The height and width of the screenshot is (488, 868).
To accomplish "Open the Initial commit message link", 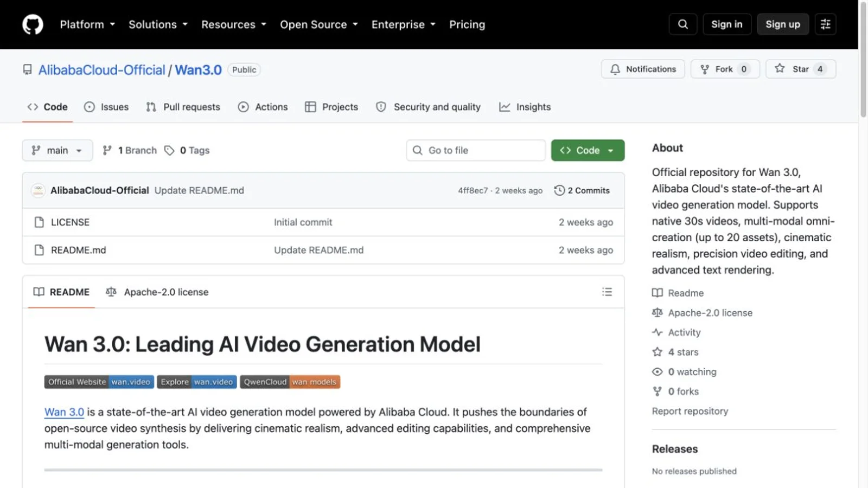I will [x=303, y=222].
